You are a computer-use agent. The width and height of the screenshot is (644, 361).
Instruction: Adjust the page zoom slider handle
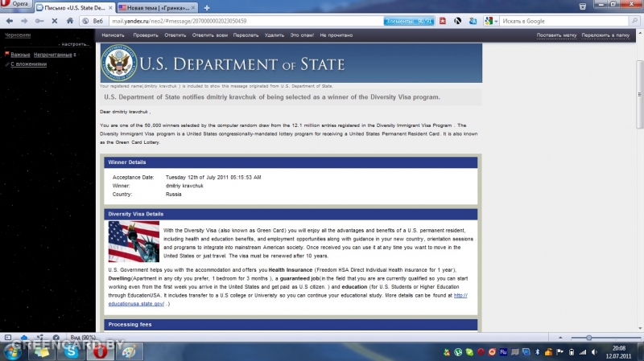tap(588, 338)
